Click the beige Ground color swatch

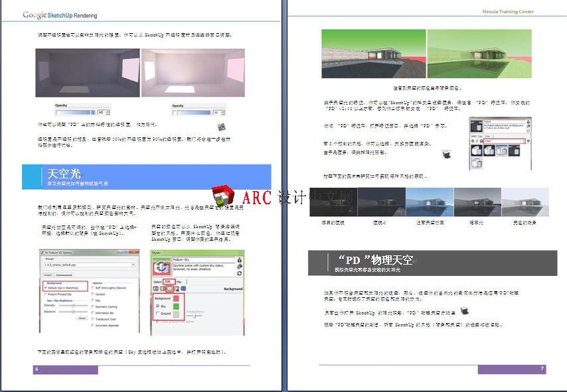pos(176,314)
